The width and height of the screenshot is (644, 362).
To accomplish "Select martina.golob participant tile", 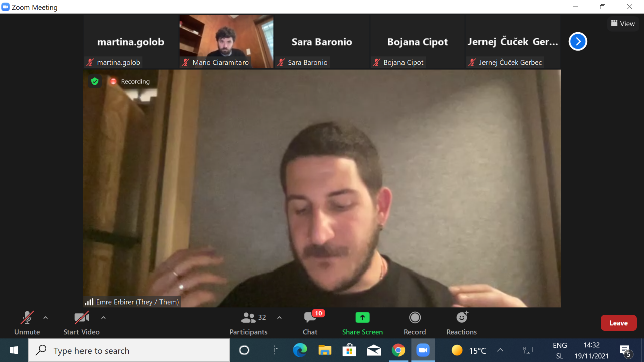I will point(131,41).
